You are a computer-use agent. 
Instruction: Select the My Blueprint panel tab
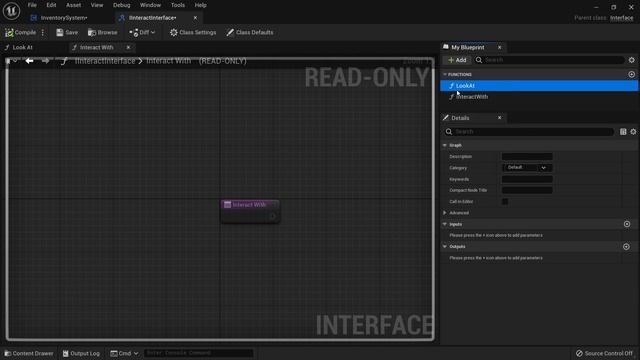(x=467, y=47)
